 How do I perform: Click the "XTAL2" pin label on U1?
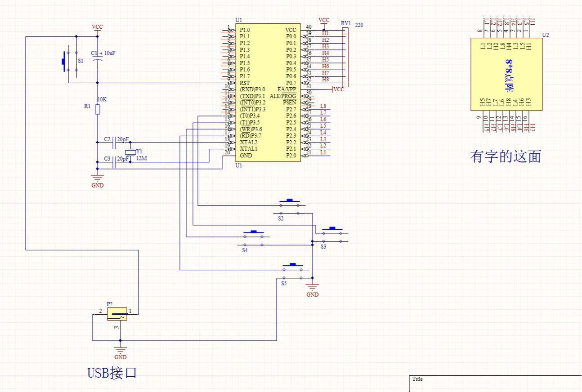click(x=248, y=142)
